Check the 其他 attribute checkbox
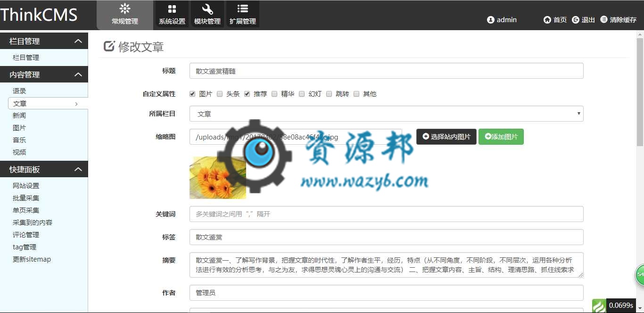The width and height of the screenshot is (644, 313). [x=356, y=94]
